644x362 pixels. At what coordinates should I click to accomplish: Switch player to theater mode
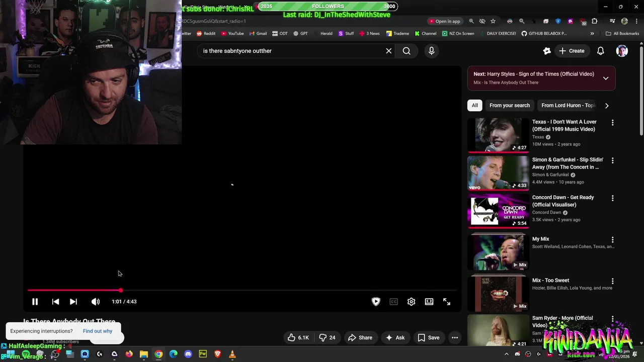coord(429,302)
